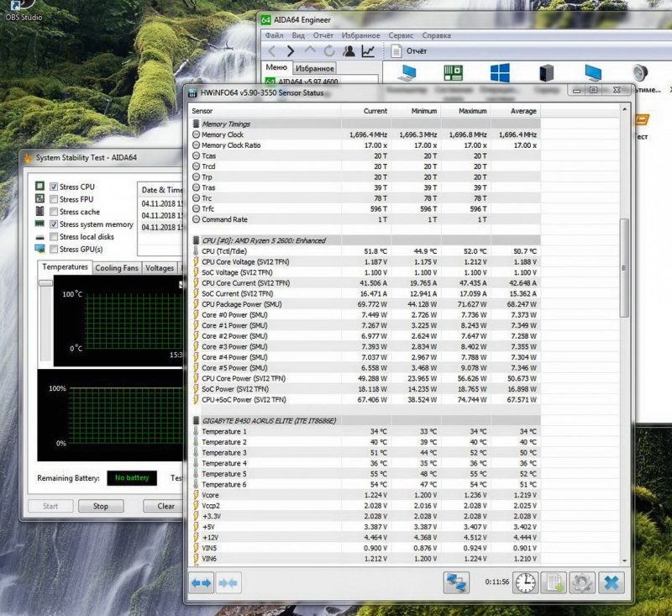The width and height of the screenshot is (672, 616).
Task: Click the HWiNFO64 vertical scrollbar thumb
Action: click(624, 268)
